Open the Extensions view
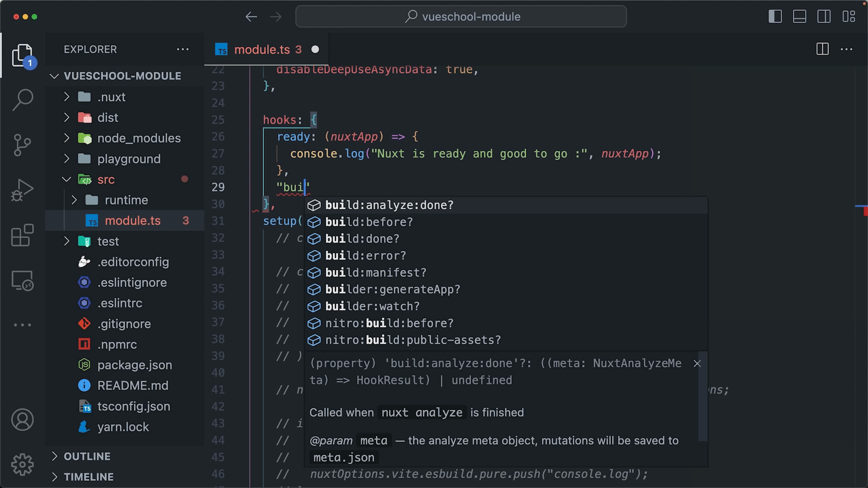Screen dimensions: 868x488 pos(22,235)
